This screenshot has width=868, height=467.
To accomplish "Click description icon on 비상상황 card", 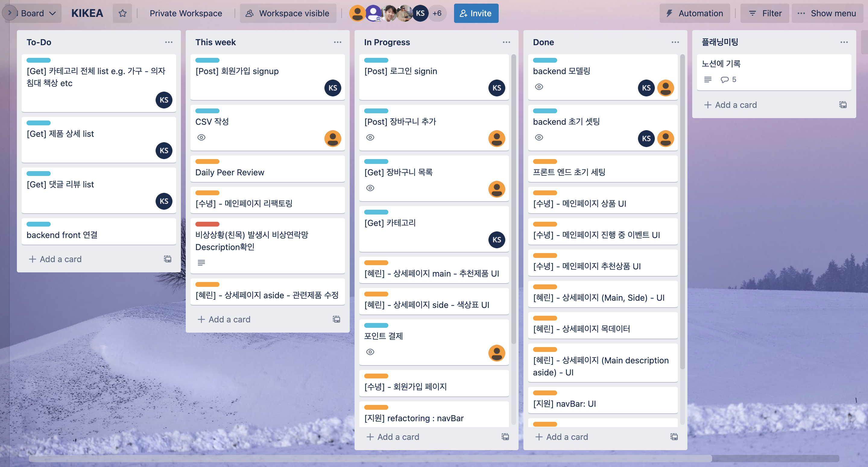I will coord(201,263).
